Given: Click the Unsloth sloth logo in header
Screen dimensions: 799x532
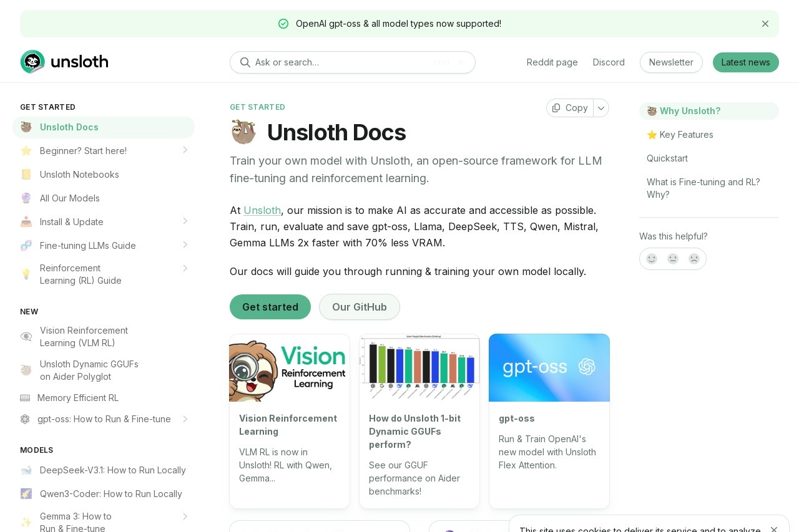Looking at the screenshot, I should click(x=32, y=62).
